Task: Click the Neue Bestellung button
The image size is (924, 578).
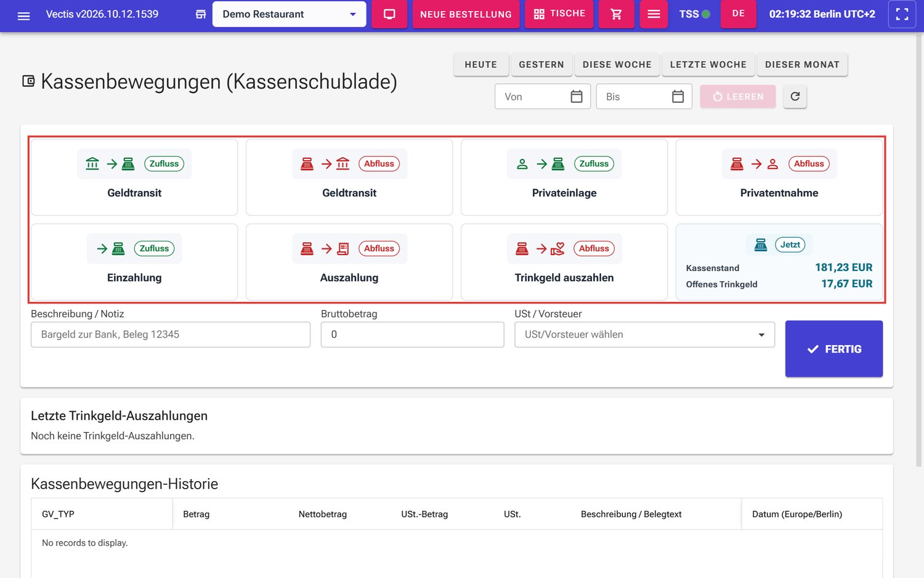Action: click(466, 14)
